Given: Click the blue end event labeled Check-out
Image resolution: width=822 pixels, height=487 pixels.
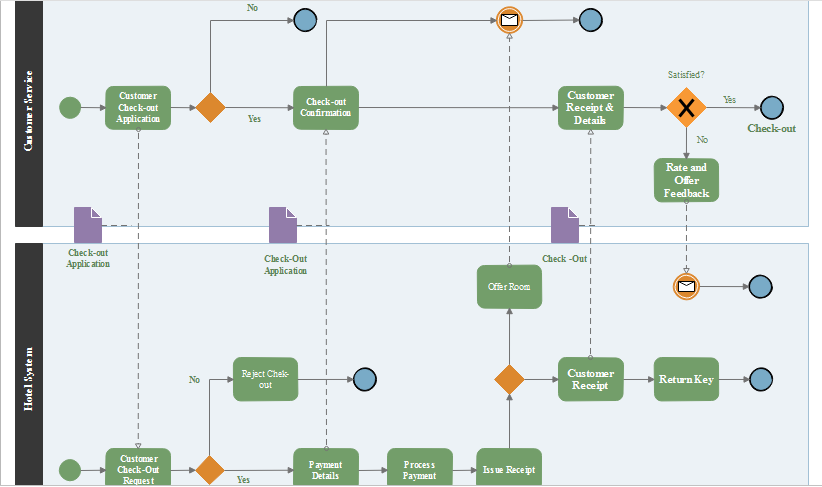Looking at the screenshot, I should click(x=771, y=107).
